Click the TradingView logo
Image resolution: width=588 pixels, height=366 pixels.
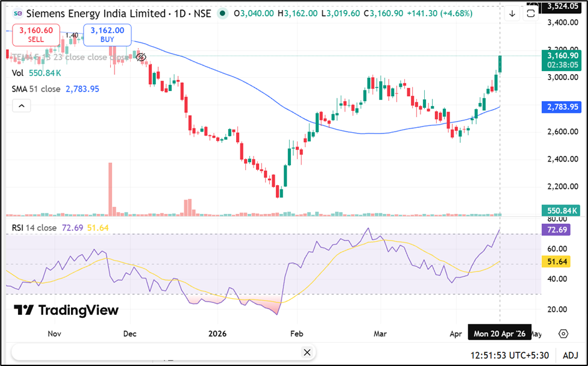pos(65,310)
